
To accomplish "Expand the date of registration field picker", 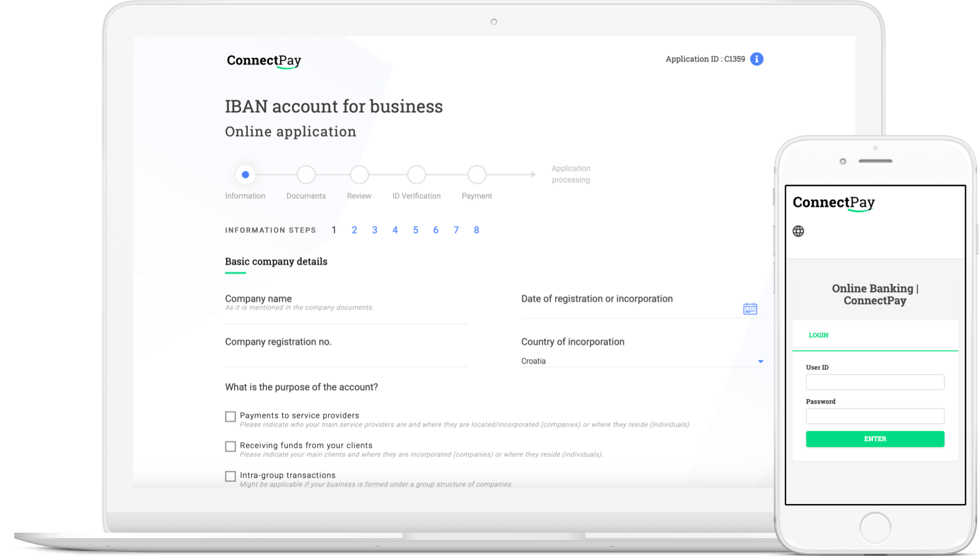I will click(x=750, y=308).
